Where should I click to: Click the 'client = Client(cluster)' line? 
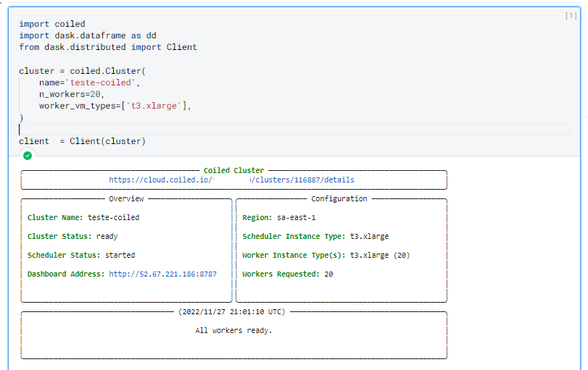coord(82,141)
